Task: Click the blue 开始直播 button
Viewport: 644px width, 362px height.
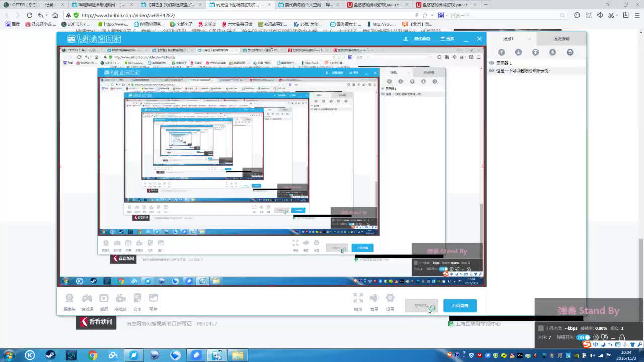Action: (x=460, y=306)
